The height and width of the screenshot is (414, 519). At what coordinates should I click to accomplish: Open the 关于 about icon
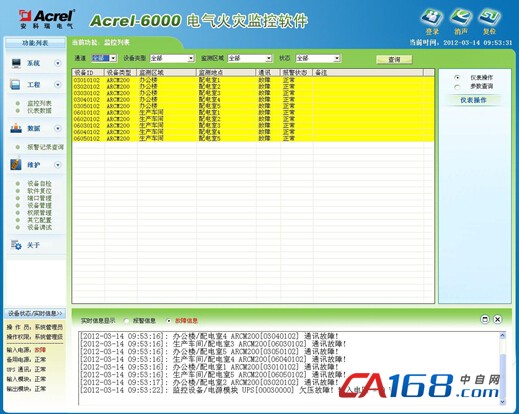point(16,245)
